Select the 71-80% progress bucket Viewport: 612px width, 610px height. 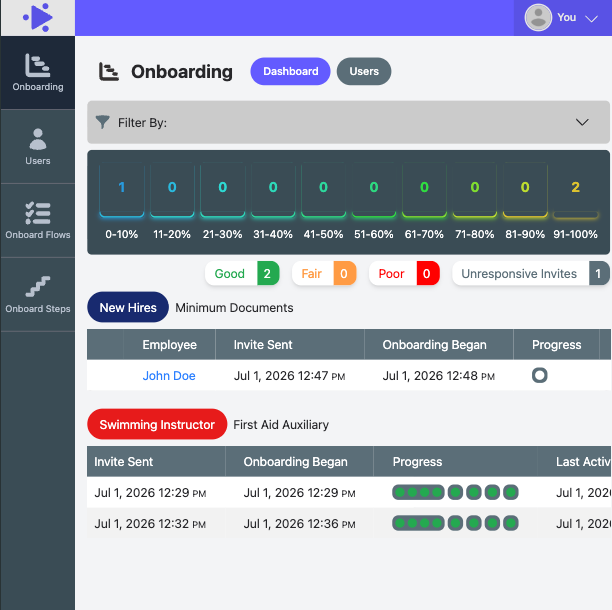pos(475,202)
